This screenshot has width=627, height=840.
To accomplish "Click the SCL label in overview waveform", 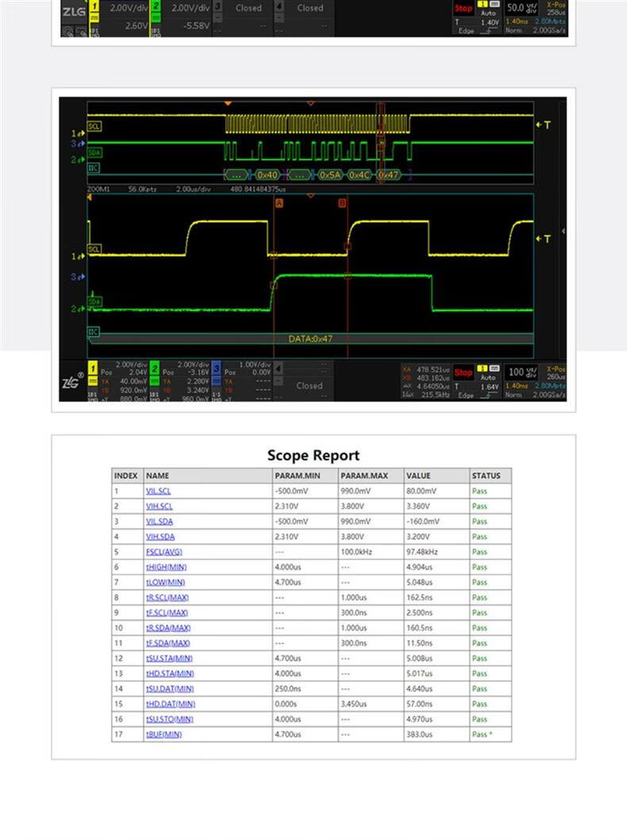I will click(94, 126).
